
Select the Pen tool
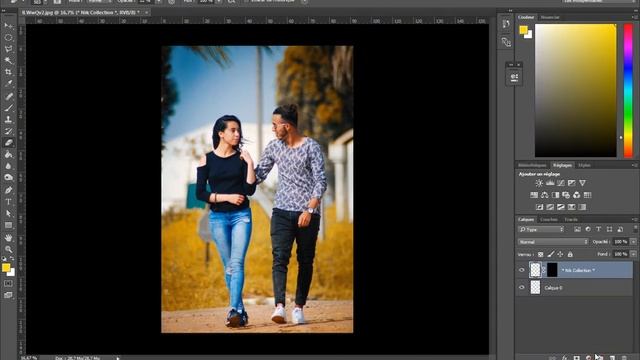pos(8,190)
